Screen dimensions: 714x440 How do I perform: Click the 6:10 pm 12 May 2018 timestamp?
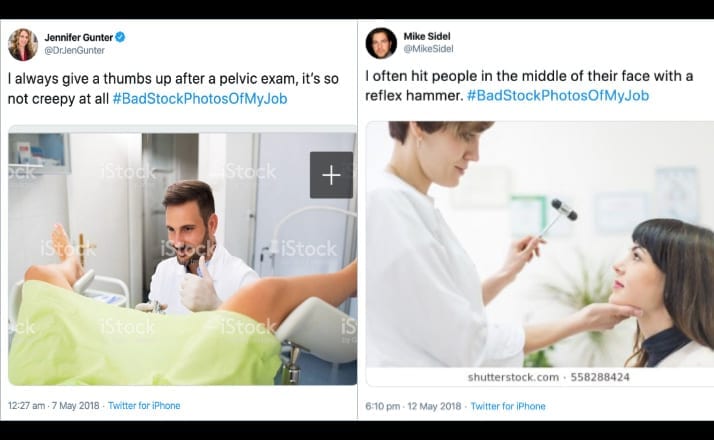pos(413,406)
